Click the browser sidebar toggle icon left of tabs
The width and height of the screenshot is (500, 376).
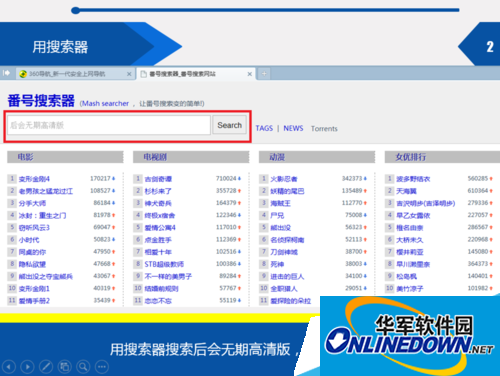7,73
